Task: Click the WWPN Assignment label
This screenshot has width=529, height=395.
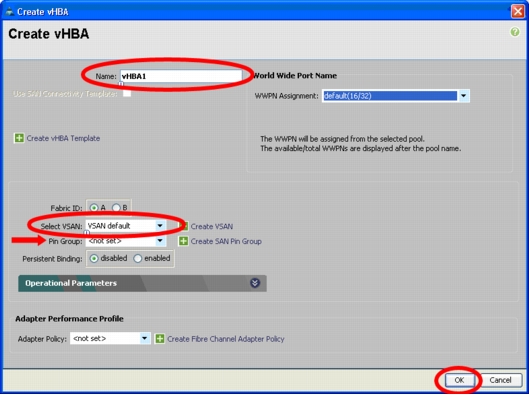Action: 286,96
